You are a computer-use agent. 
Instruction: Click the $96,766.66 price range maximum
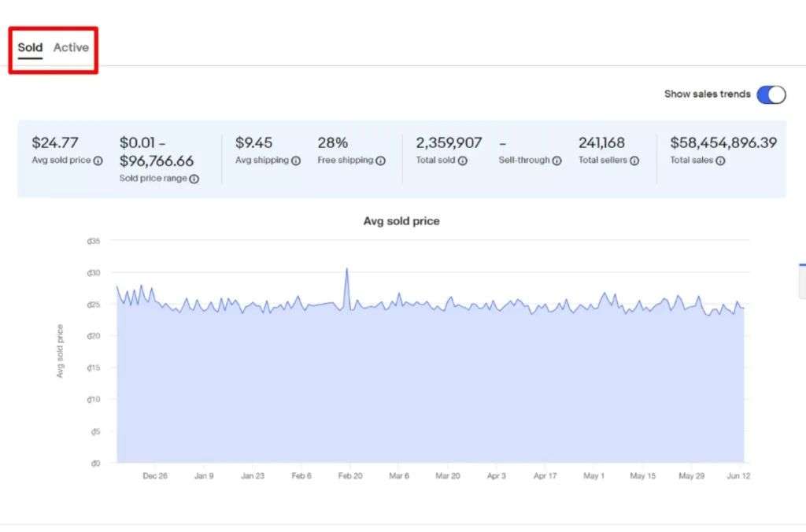(157, 161)
